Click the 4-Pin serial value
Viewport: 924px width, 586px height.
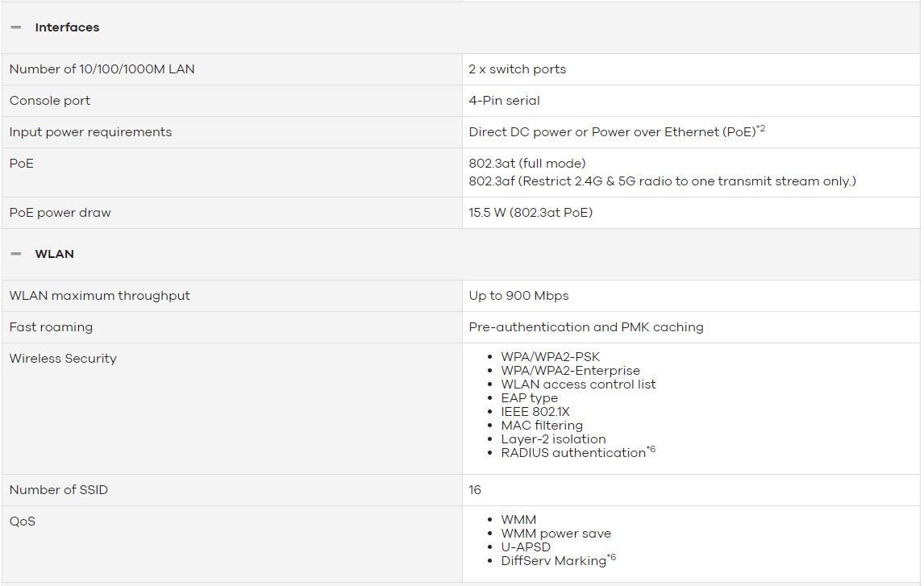[x=505, y=101]
